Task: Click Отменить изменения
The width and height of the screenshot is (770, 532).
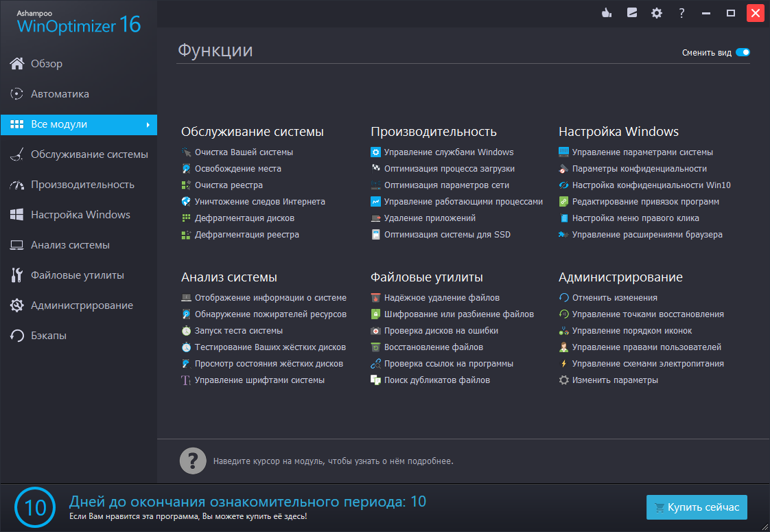Action: pos(615,298)
